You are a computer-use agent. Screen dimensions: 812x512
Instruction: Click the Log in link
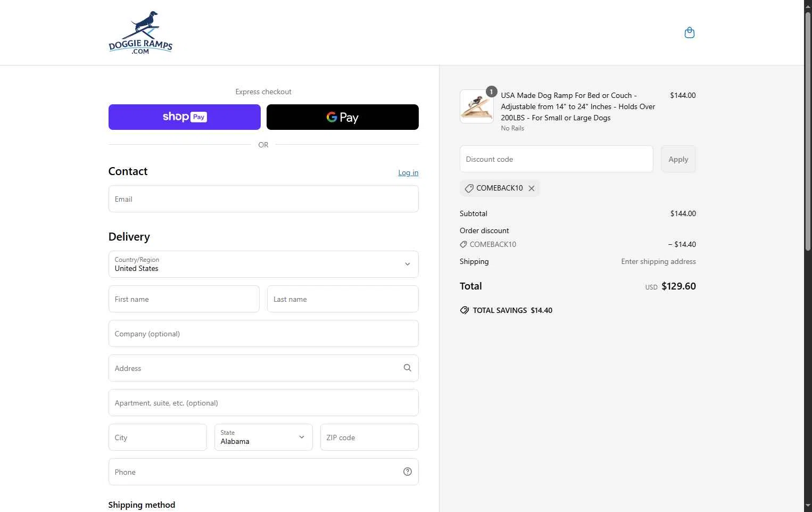pos(408,172)
